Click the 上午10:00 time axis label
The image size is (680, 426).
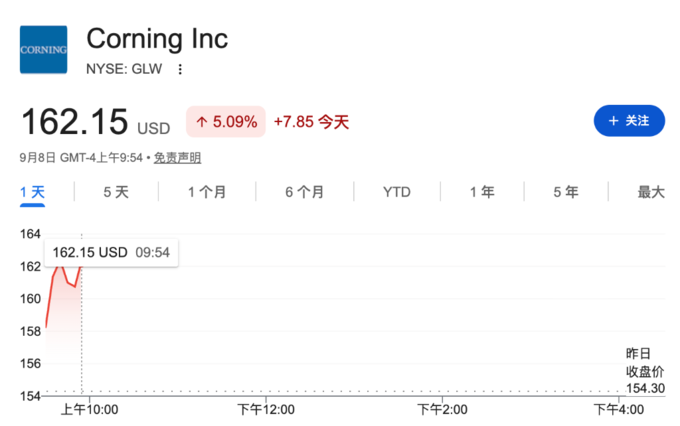[89, 410]
